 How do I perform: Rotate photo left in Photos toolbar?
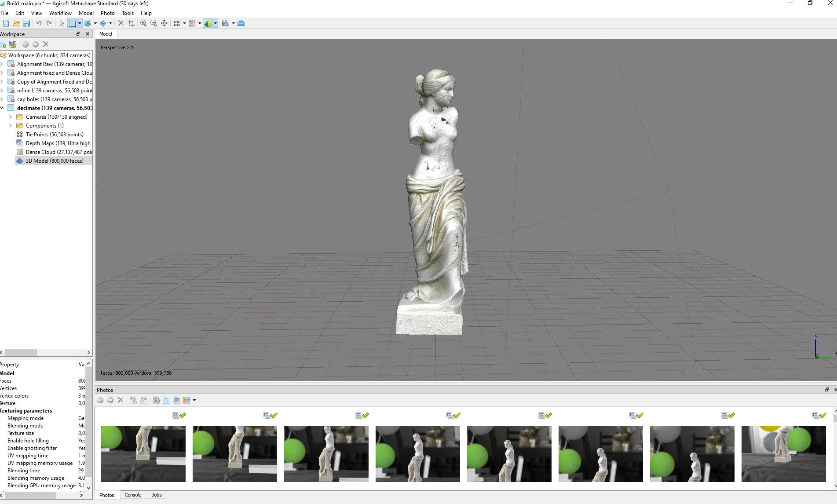(143, 400)
